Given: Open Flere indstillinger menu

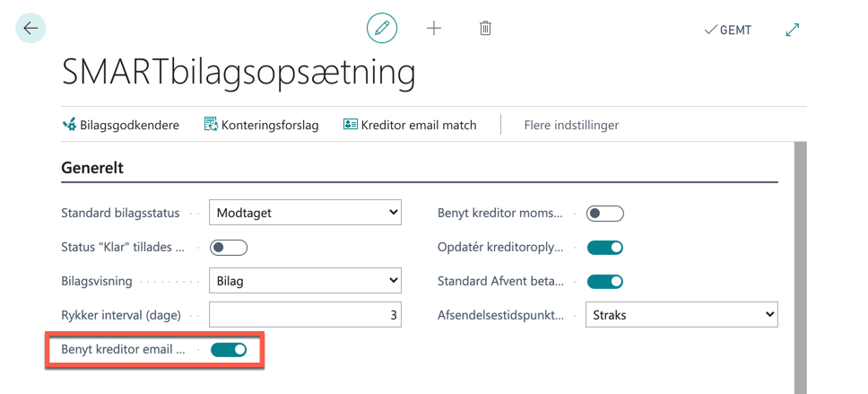Looking at the screenshot, I should coord(571,126).
